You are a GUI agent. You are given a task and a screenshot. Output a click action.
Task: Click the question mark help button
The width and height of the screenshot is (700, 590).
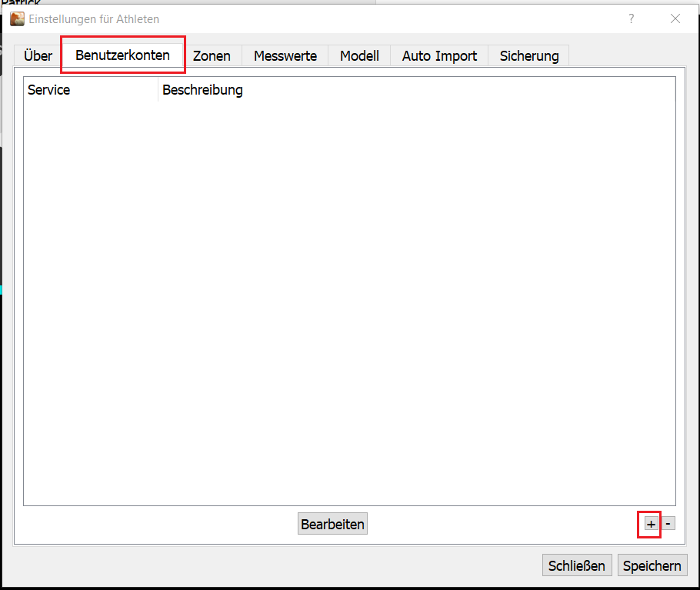[631, 18]
